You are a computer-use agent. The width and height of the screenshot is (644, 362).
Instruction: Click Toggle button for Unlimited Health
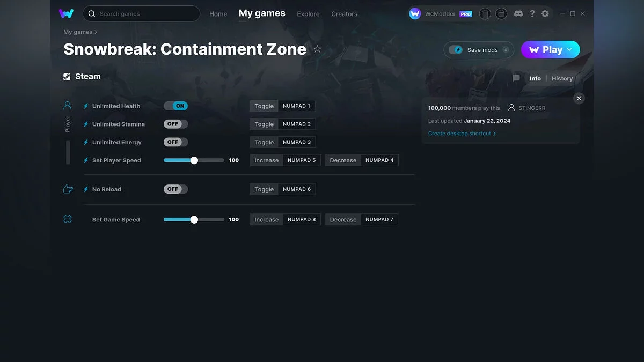(x=264, y=106)
